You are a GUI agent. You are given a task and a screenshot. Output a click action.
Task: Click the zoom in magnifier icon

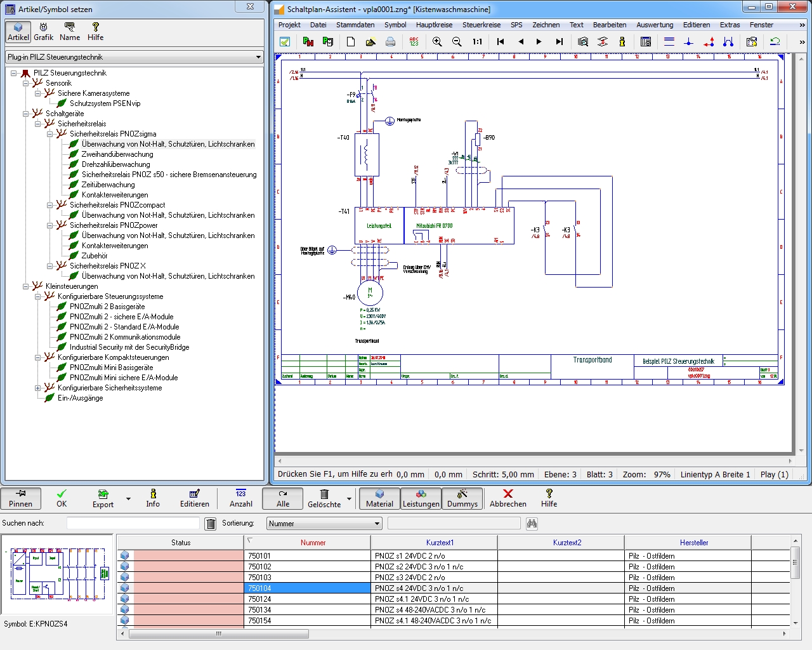pos(437,42)
